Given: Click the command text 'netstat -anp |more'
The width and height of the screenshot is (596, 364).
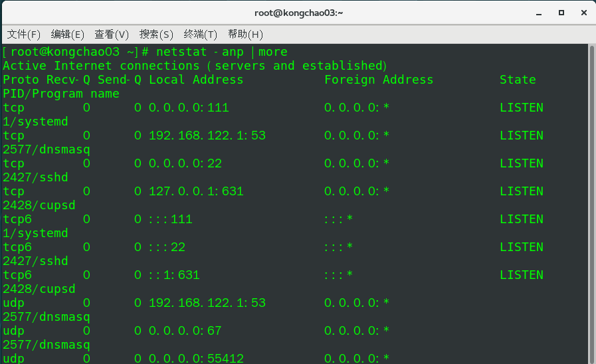Looking at the screenshot, I should tap(222, 52).
